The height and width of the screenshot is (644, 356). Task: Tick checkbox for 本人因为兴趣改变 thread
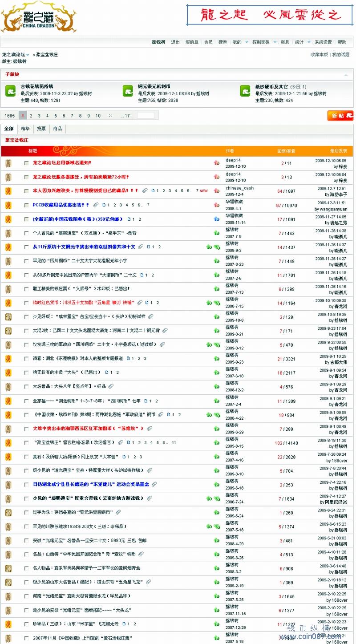click(26, 191)
